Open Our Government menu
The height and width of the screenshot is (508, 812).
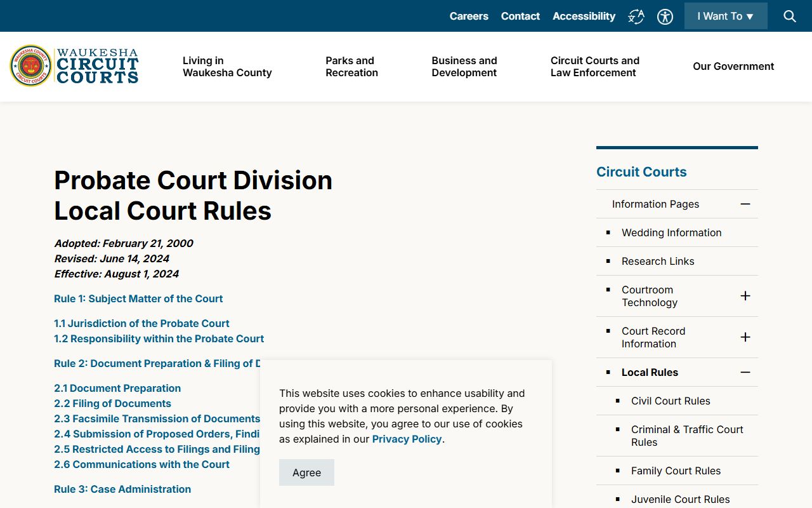[x=733, y=66]
